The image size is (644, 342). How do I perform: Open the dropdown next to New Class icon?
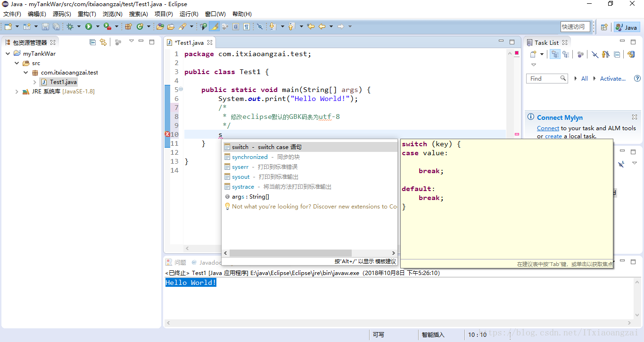point(149,27)
